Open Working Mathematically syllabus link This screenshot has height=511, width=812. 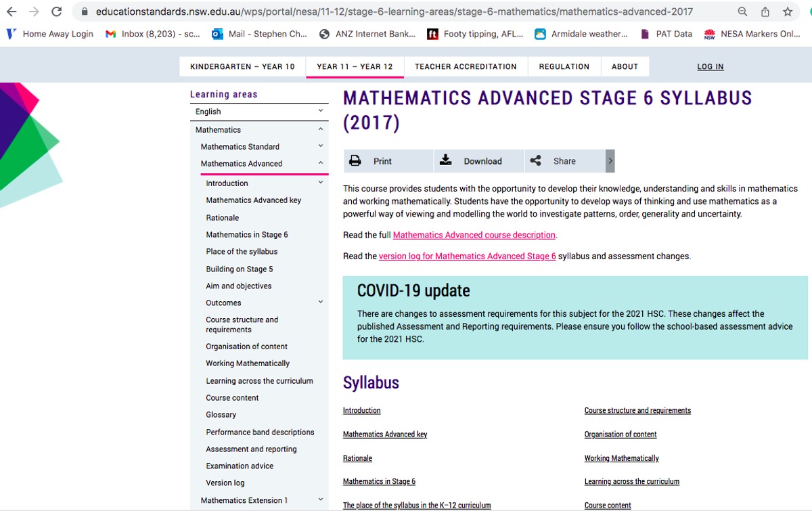point(622,458)
